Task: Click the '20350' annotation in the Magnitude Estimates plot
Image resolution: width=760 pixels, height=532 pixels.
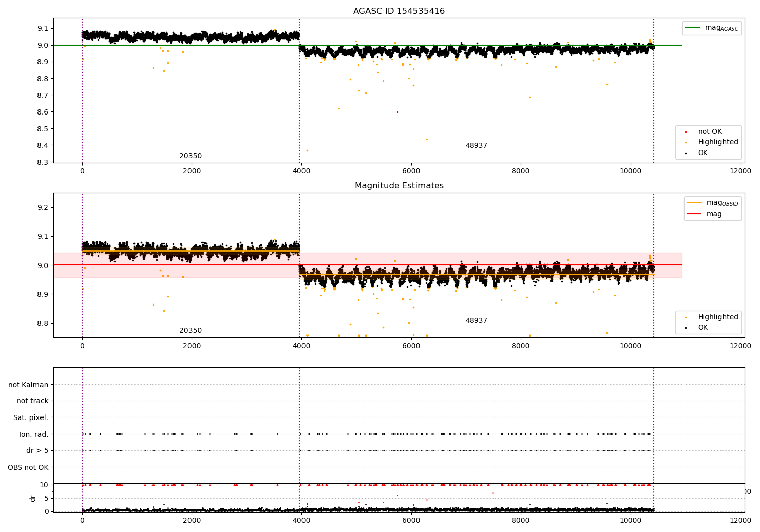Action: 191,331
